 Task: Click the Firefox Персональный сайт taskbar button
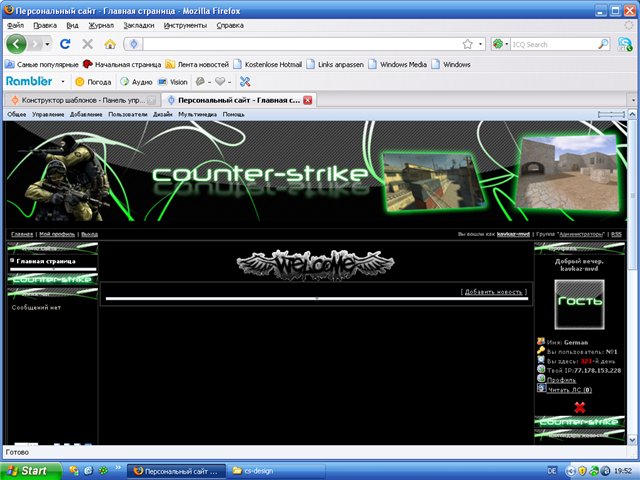point(176,471)
